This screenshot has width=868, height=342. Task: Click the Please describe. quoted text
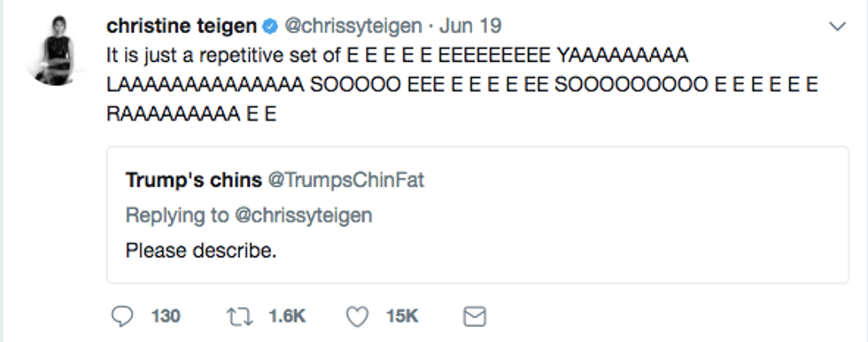tap(201, 251)
